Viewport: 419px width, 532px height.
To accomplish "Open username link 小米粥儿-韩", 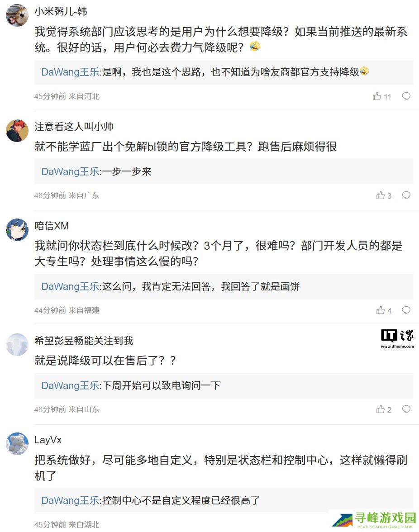I will click(61, 12).
